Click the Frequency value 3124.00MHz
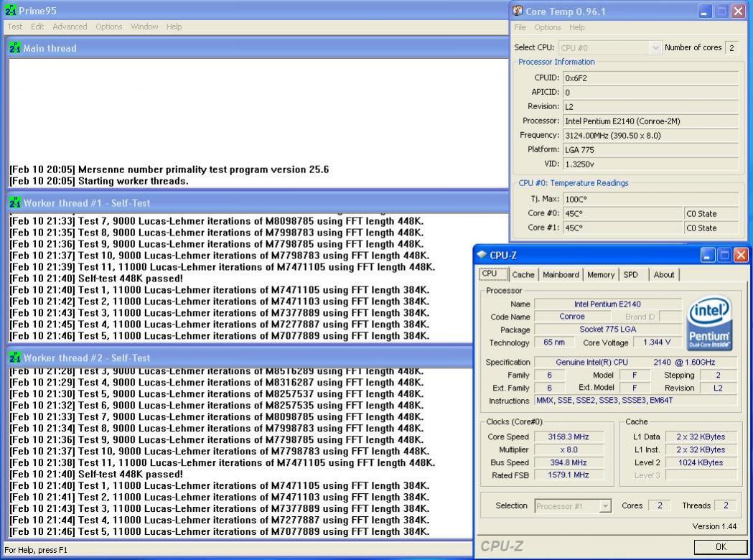This screenshot has width=753, height=560. [x=651, y=136]
